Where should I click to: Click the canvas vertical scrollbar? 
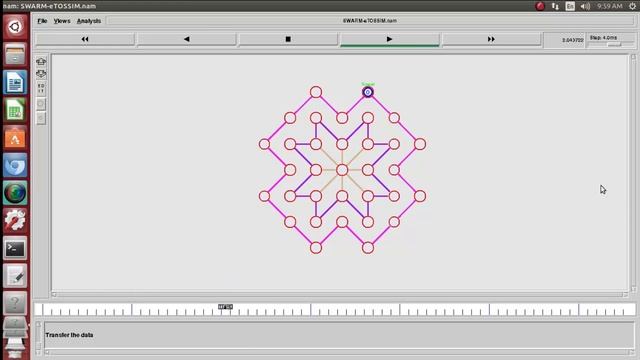tap(633, 173)
